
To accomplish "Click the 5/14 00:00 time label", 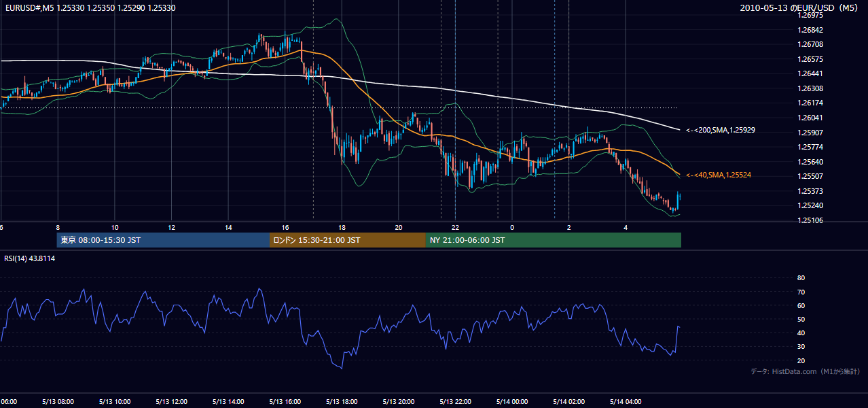I will [x=512, y=401].
